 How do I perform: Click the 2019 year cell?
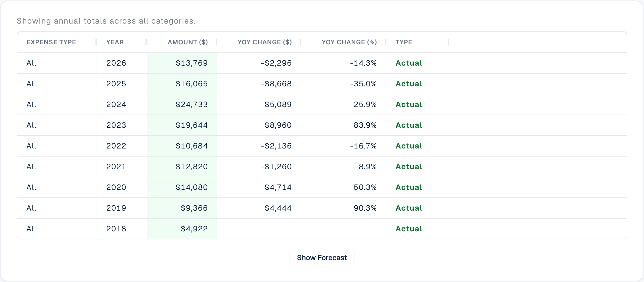click(122, 208)
